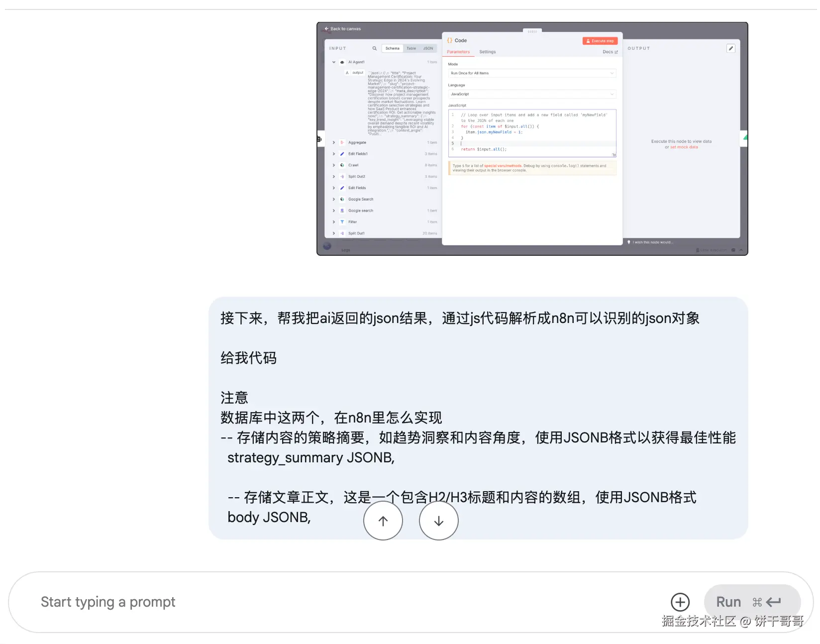Click Back to canvas in n8n screenshot

click(x=343, y=29)
